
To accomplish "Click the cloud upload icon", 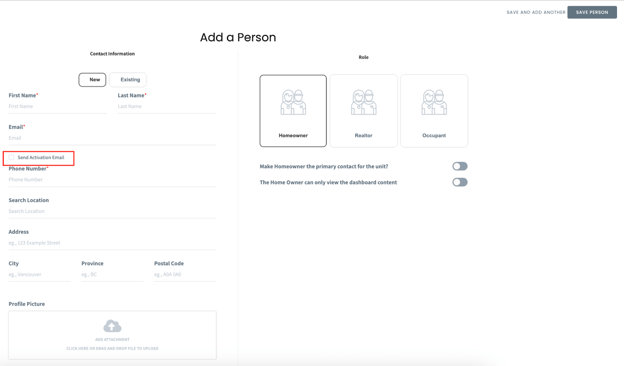I will [x=112, y=326].
